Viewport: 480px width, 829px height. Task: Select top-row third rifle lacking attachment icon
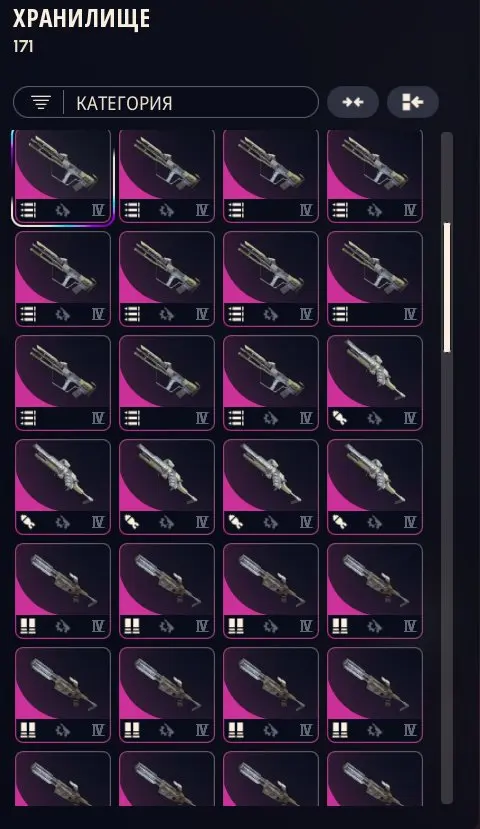(x=271, y=177)
